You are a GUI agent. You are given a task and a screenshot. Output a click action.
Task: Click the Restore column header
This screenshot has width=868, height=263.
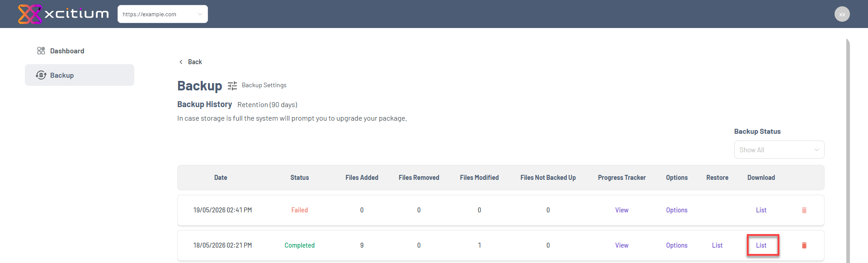717,178
